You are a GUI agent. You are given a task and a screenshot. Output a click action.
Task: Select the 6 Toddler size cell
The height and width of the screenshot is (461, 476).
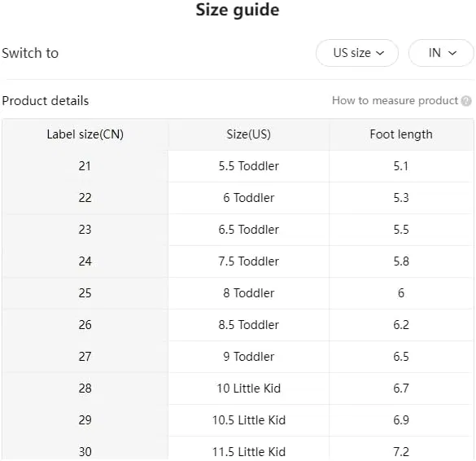click(x=249, y=198)
